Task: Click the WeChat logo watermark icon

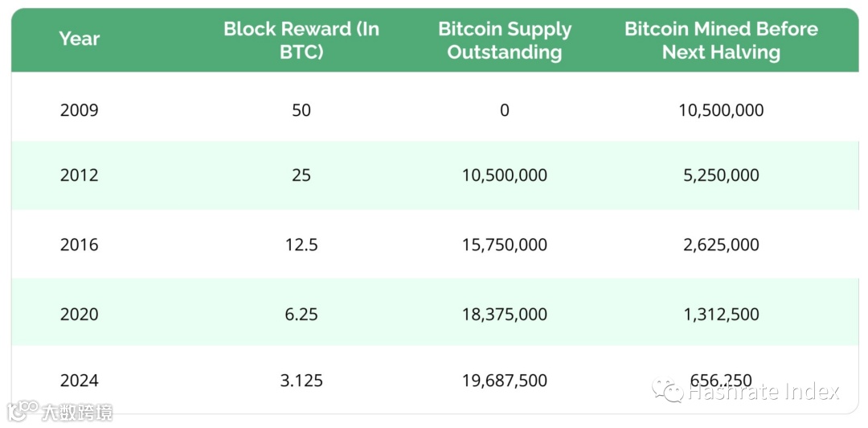Action: 669,391
